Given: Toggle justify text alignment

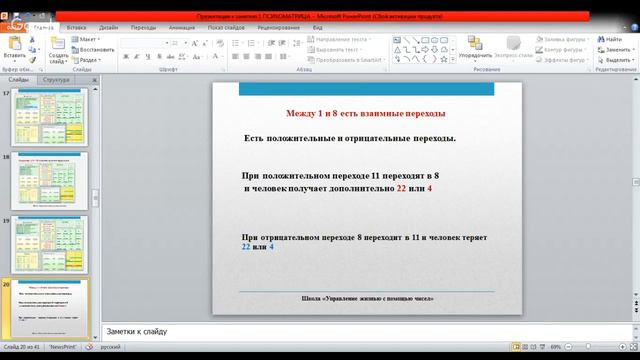Looking at the screenshot, I should tap(269, 57).
